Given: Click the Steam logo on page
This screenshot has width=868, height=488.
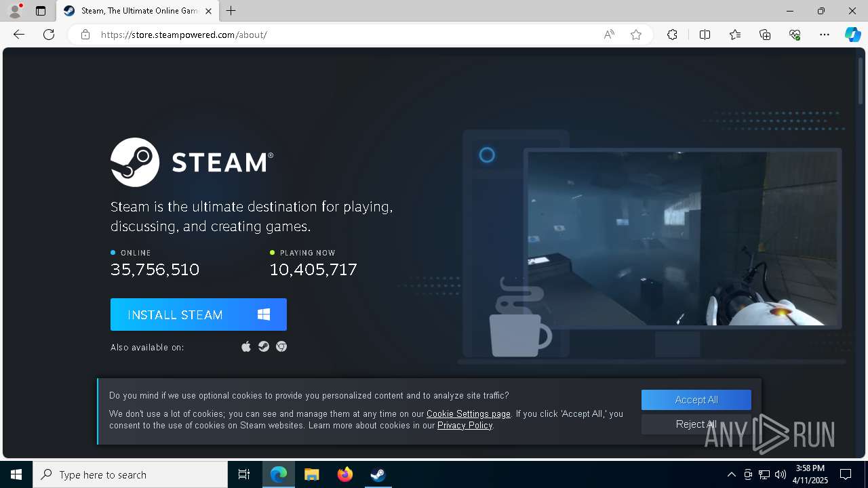Looking at the screenshot, I should click(192, 162).
